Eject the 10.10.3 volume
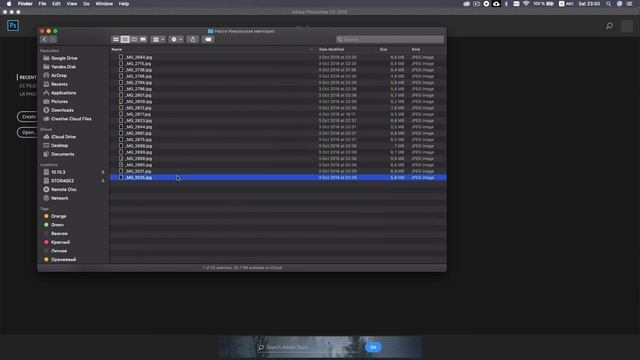The width and height of the screenshot is (640, 360). click(x=103, y=172)
